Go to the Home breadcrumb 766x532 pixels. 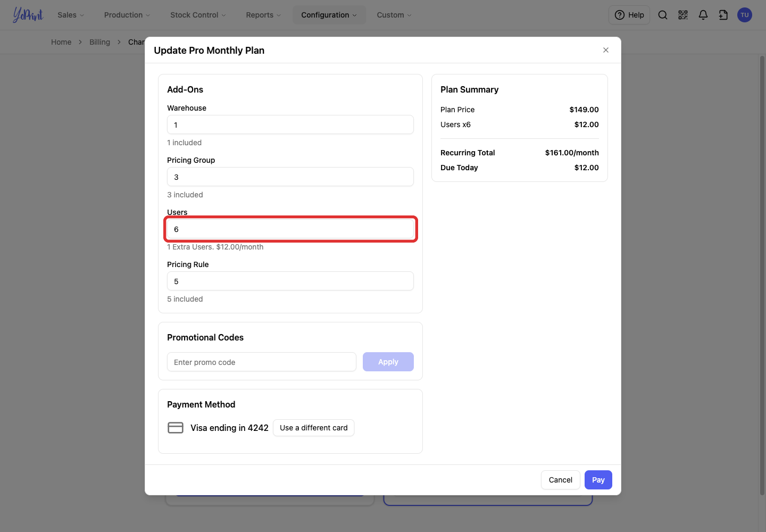coord(61,42)
